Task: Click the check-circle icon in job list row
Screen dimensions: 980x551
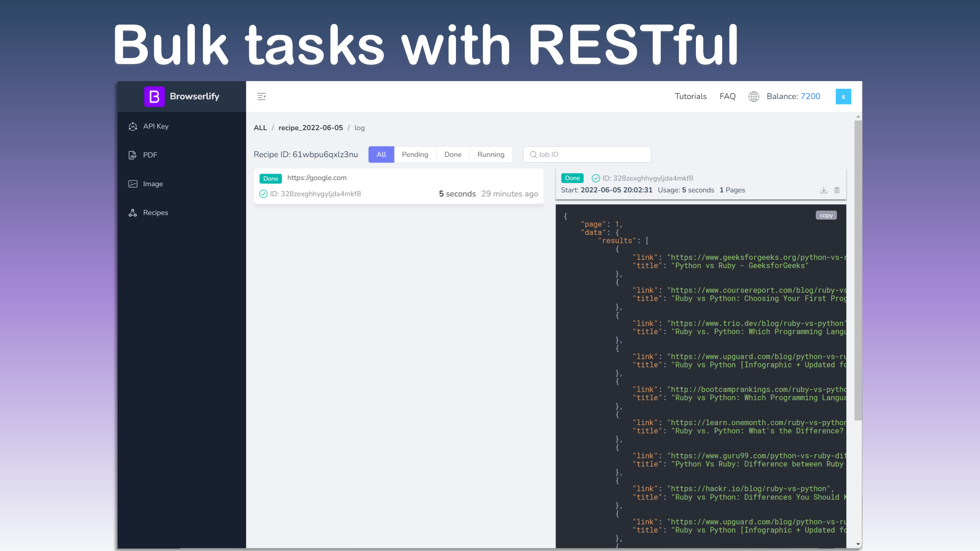Action: pos(263,194)
